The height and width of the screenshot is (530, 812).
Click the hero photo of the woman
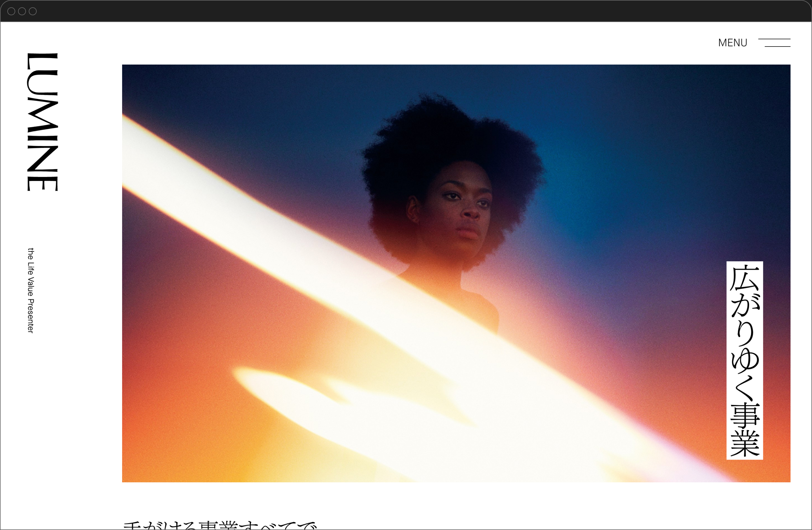[x=456, y=273]
